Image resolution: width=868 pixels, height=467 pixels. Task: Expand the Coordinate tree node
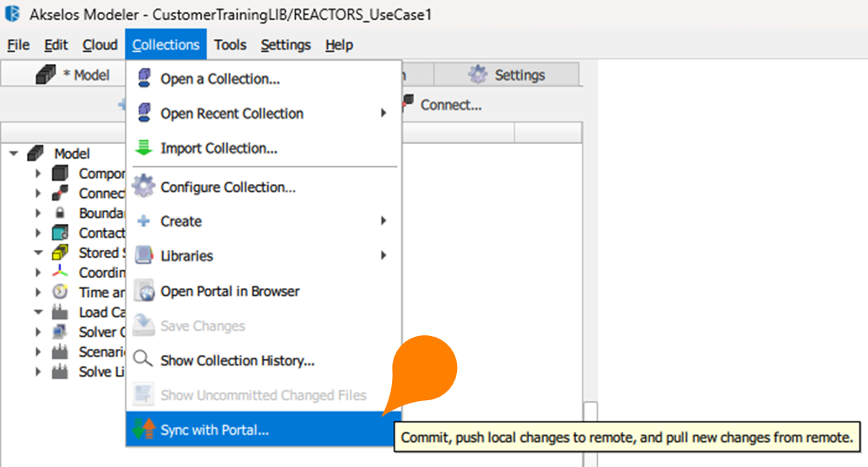pos(37,273)
